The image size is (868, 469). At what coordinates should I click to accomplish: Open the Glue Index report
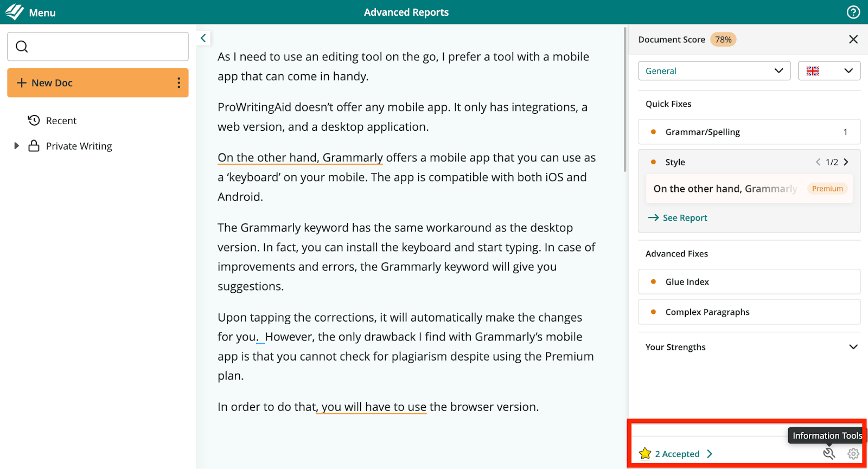click(749, 282)
